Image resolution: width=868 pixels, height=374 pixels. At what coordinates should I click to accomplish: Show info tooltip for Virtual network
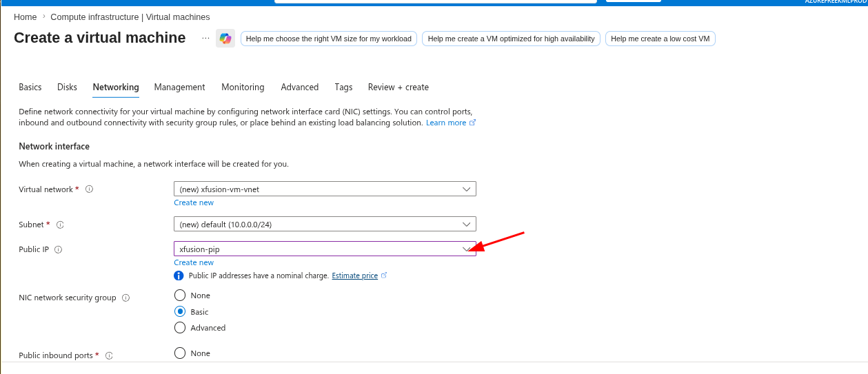tap(89, 189)
